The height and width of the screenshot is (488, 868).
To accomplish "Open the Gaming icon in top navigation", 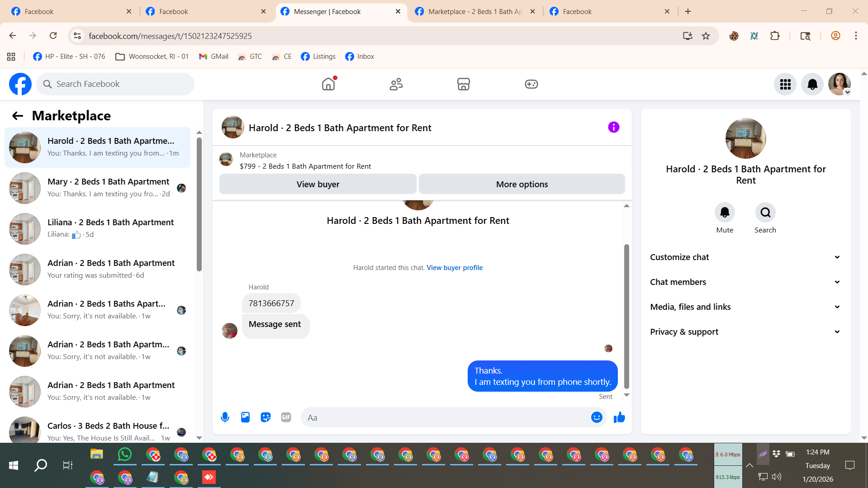I will (531, 84).
